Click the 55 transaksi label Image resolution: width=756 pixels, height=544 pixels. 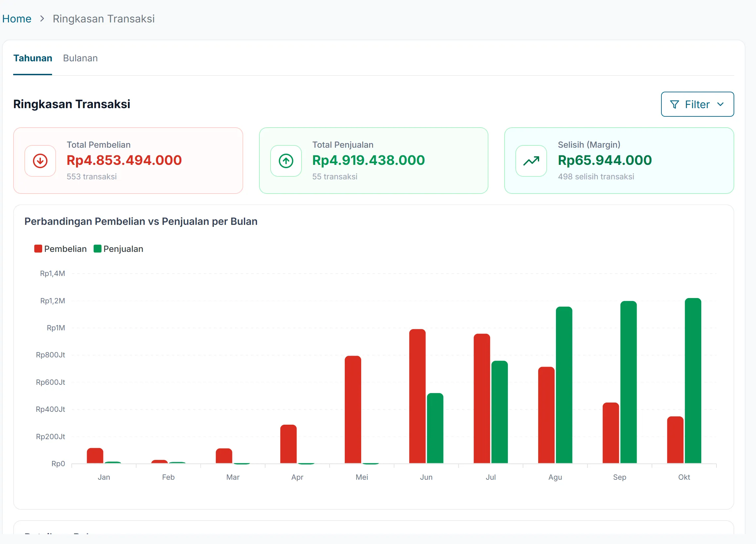tap(335, 177)
